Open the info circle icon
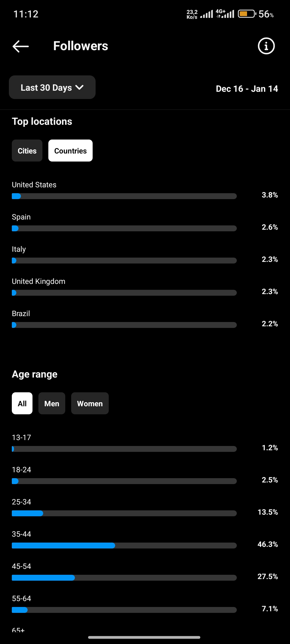This screenshot has width=290, height=644. 266,46
